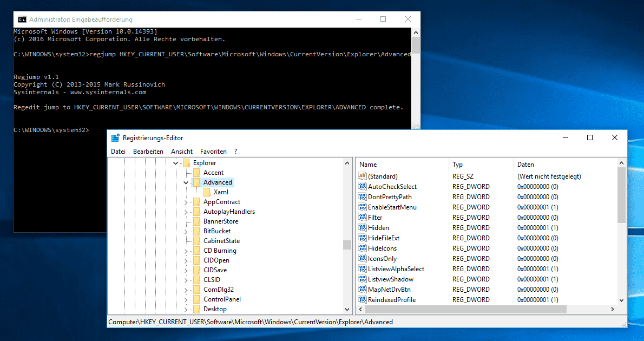Select the MapNetDrvBtn DWORD icon

362,289
